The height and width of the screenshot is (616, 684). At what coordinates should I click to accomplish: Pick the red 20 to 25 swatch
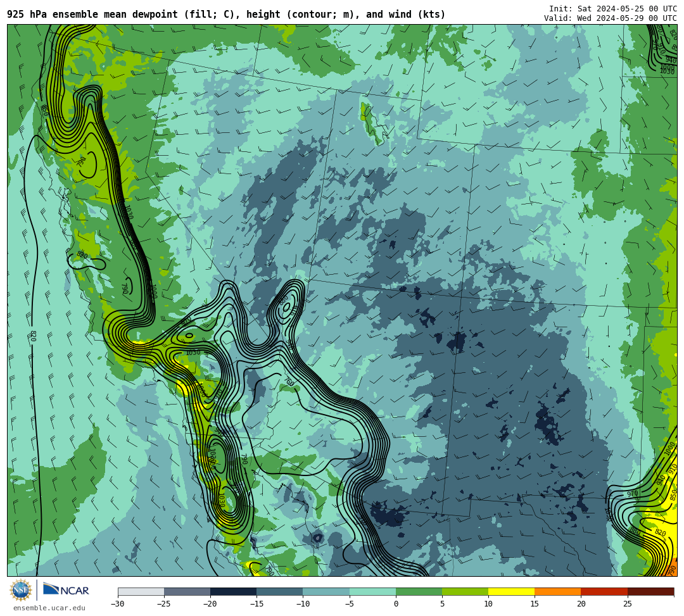coord(604,591)
